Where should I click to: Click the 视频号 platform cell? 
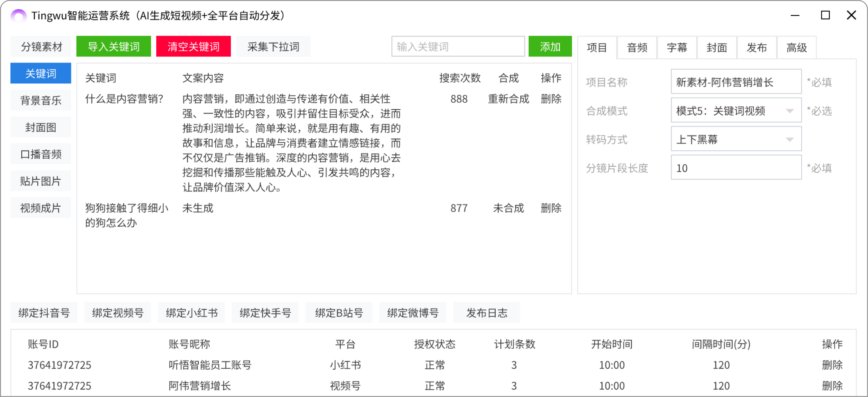point(345,386)
